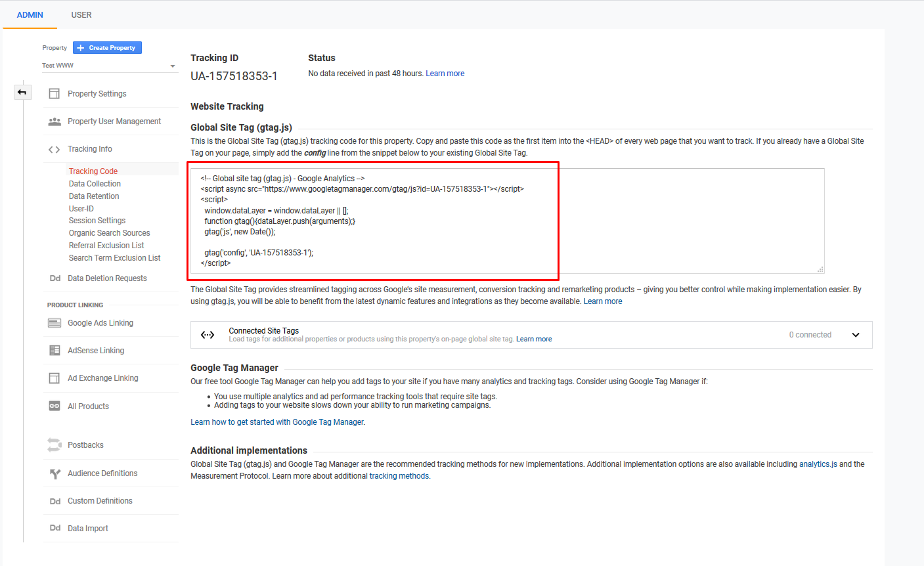Click the Audience Definitions funnel icon

pos(55,473)
